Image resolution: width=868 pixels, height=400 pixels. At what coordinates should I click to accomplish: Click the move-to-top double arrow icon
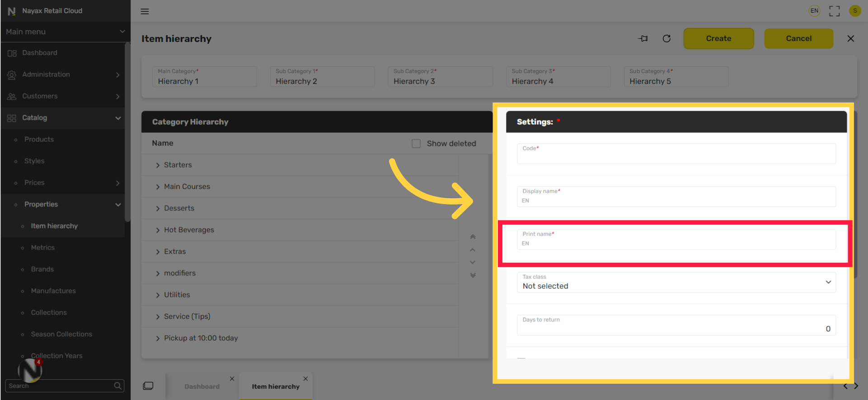pos(473,237)
